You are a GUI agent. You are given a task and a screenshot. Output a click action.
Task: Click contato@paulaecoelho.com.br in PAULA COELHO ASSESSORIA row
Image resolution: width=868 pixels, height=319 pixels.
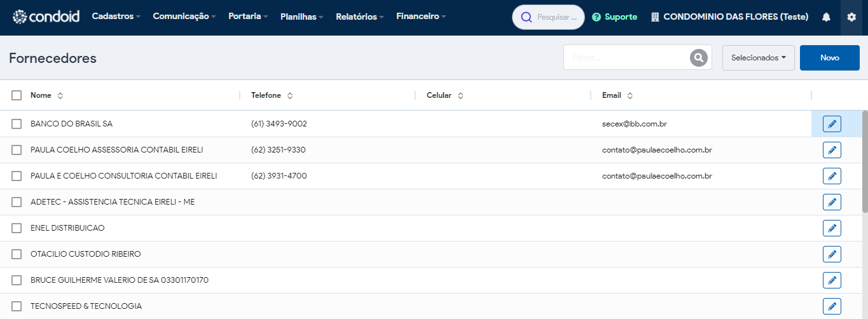tap(657, 150)
